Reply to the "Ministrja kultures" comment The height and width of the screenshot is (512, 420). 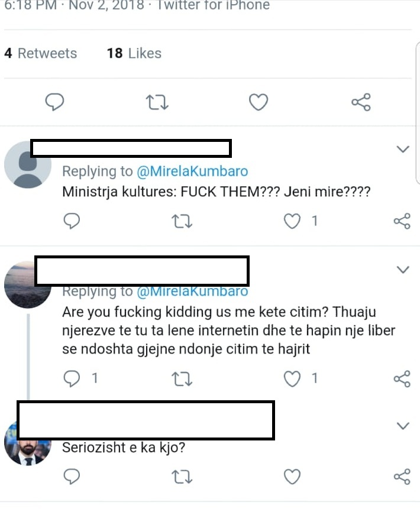click(x=72, y=221)
